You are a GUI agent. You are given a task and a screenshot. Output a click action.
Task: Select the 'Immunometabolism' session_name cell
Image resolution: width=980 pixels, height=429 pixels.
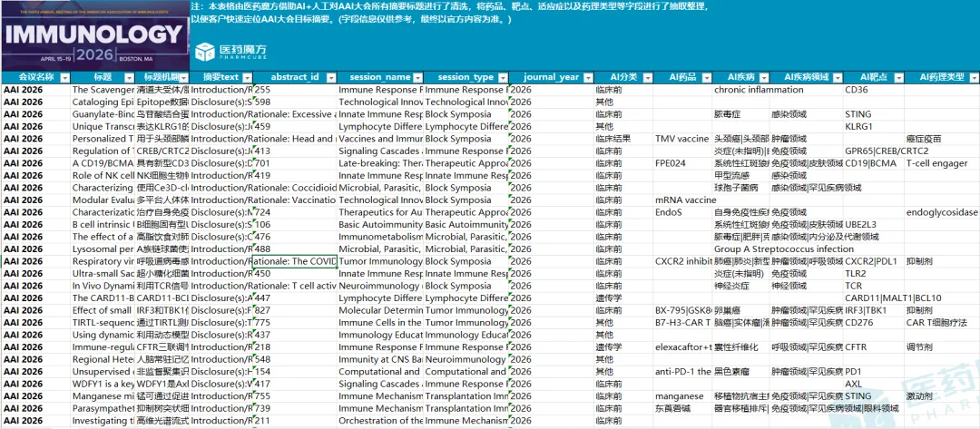[x=380, y=237]
